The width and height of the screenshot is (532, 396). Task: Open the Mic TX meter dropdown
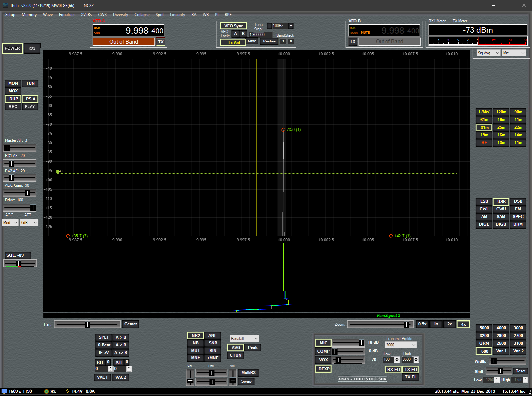click(514, 53)
